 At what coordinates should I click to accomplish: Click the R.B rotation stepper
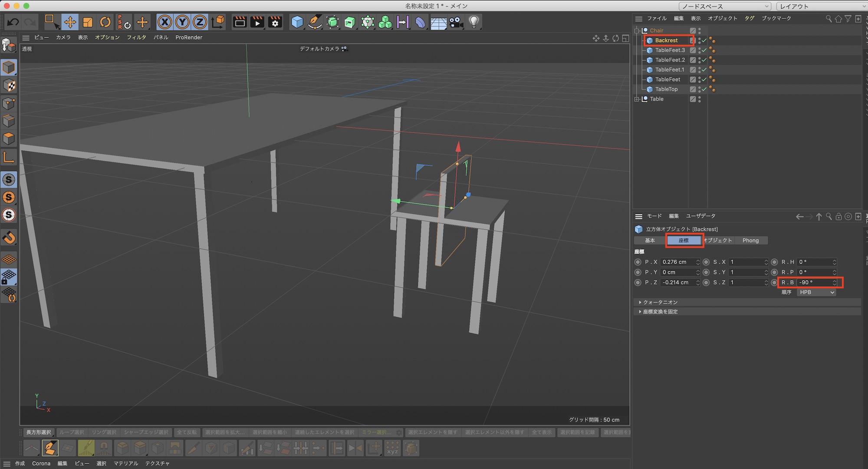(x=834, y=282)
